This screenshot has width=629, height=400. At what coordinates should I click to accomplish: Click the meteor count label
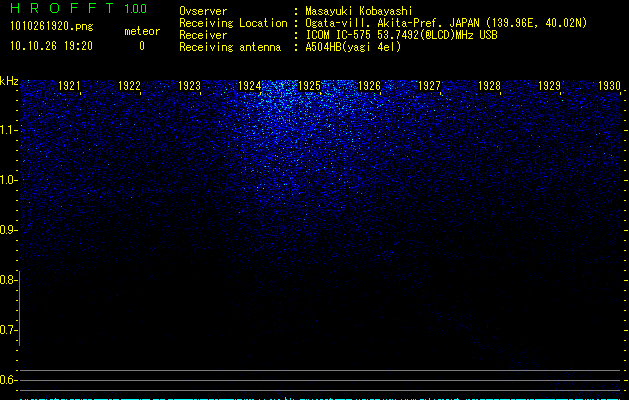(x=142, y=31)
